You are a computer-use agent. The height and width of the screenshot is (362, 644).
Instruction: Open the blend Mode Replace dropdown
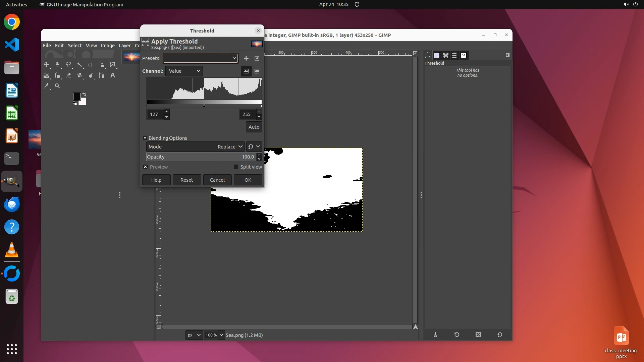[x=229, y=147]
